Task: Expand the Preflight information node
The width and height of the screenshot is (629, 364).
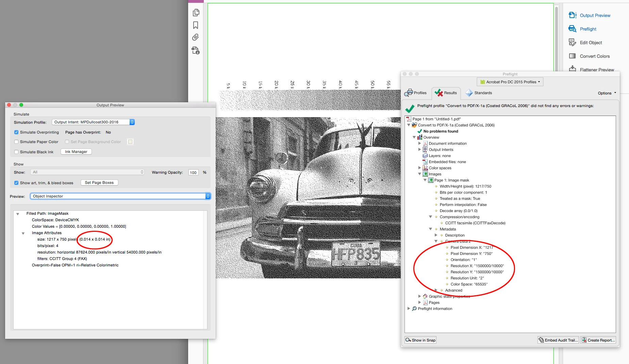Action: point(409,309)
